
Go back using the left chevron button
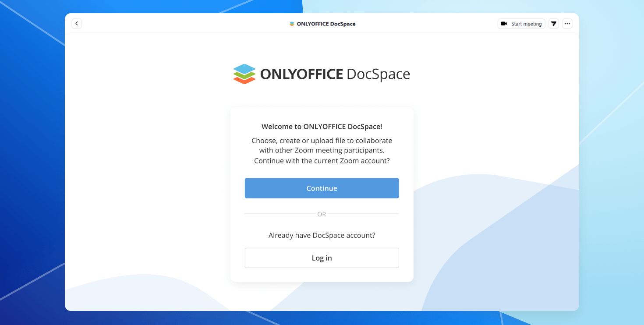click(77, 24)
